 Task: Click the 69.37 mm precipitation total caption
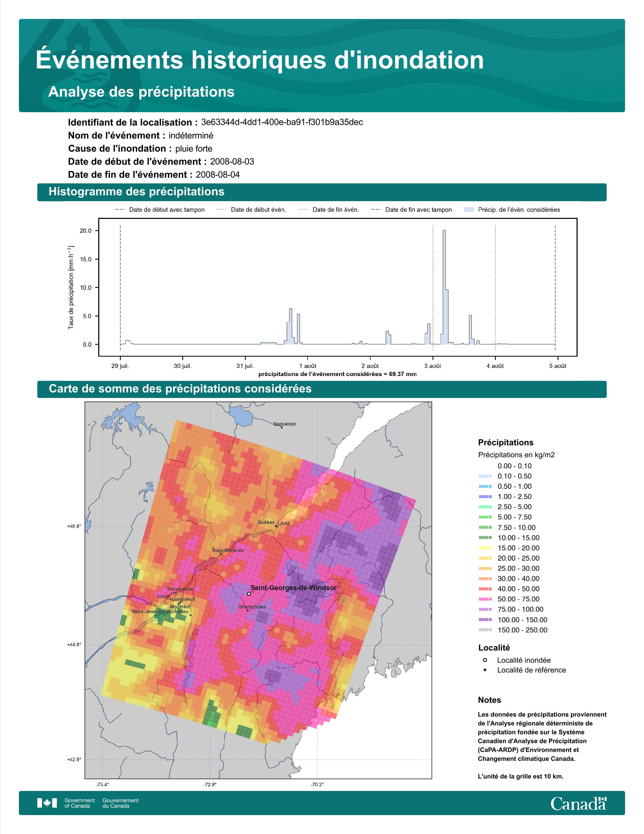[338, 374]
